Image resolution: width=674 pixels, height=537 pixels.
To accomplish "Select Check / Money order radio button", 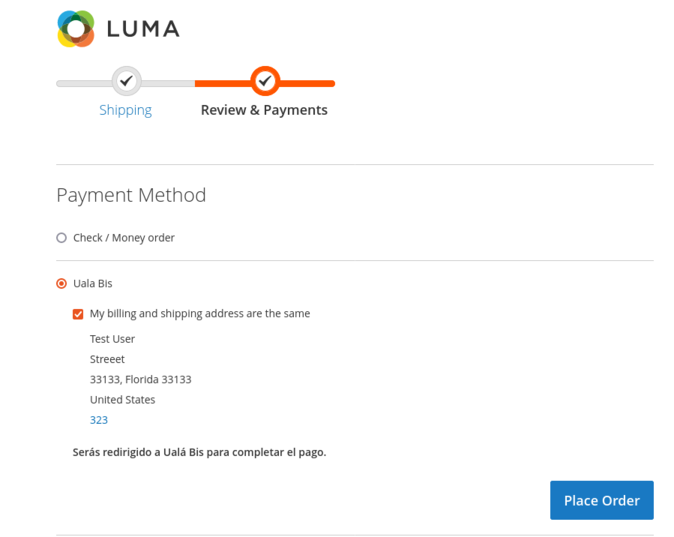I will 61,238.
